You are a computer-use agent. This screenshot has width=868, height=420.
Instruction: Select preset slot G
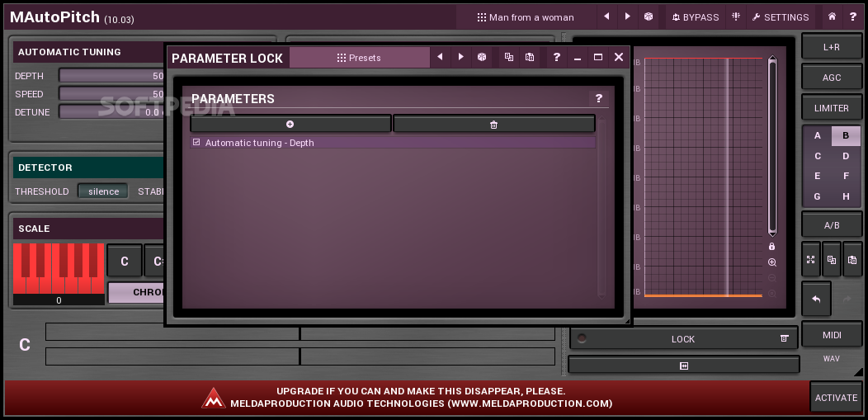(817, 196)
